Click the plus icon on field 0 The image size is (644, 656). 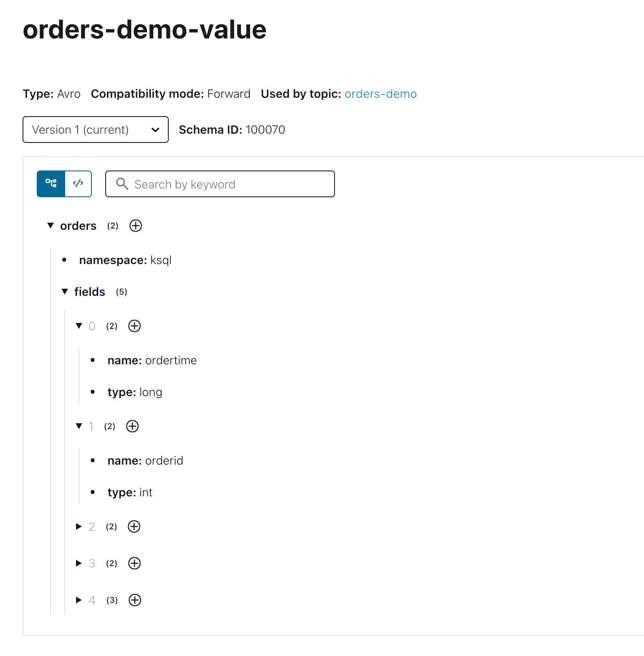pos(134,326)
